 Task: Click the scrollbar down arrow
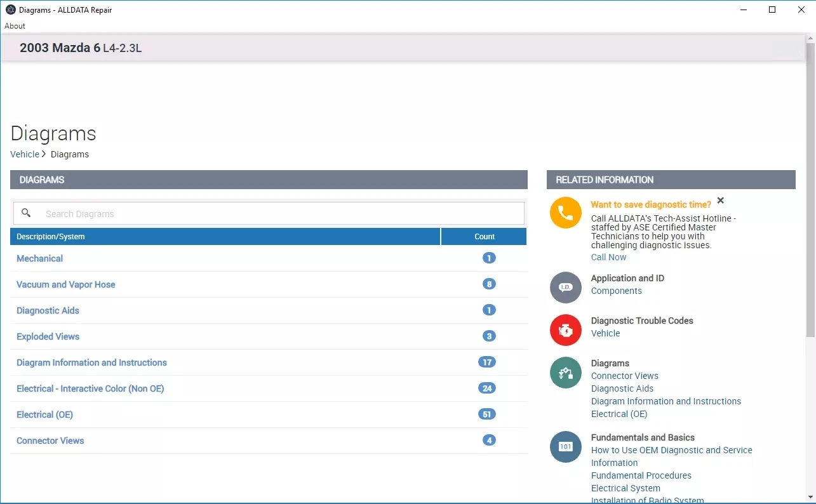[x=810, y=497]
